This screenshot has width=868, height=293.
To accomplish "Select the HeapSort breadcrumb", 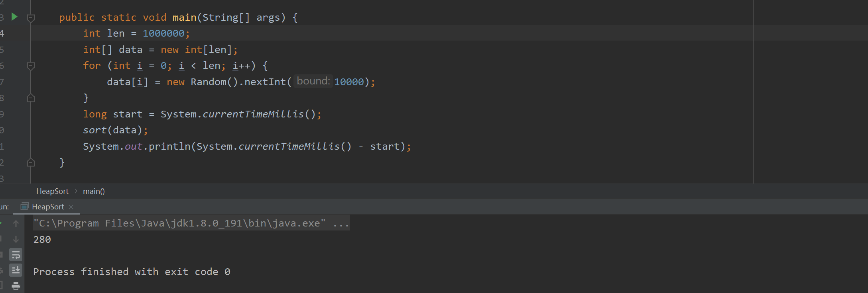I will (x=52, y=191).
